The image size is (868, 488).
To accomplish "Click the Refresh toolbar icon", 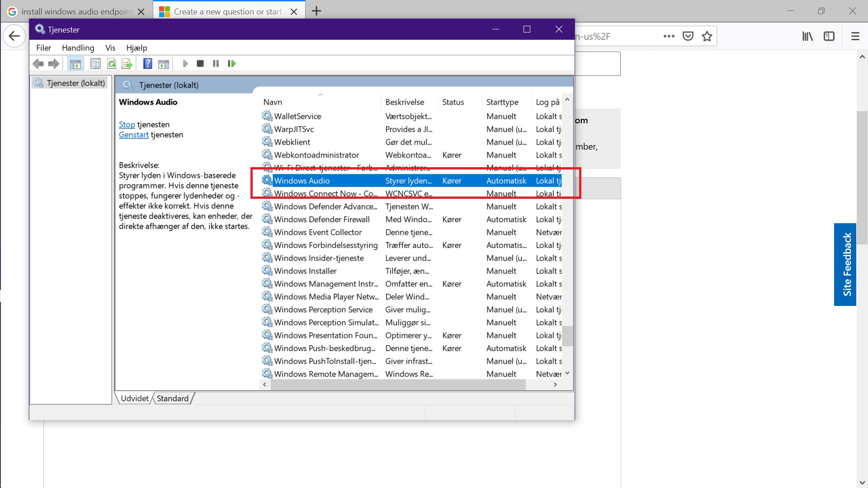I will (112, 64).
